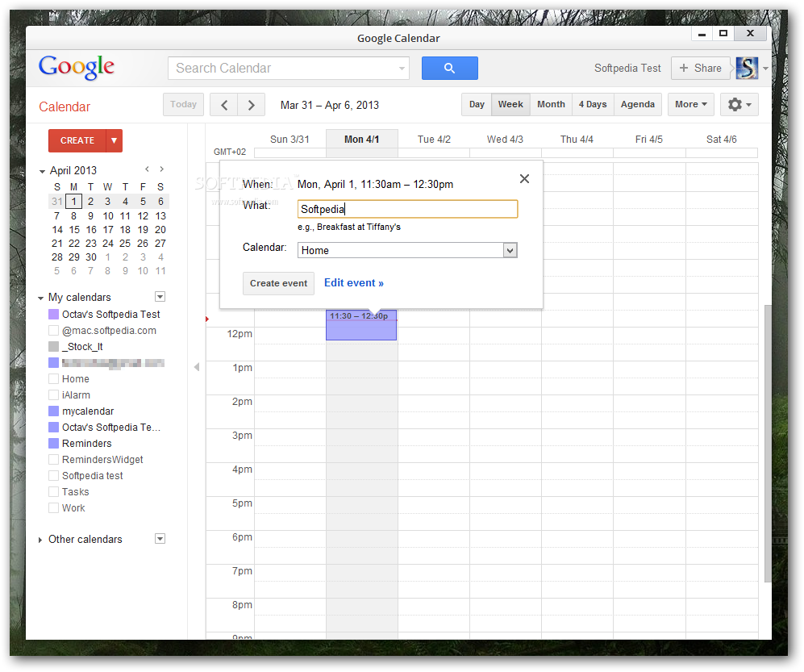Screen dimensions: 804x672
Task: Show next month in mini calendar
Action: pos(161,169)
